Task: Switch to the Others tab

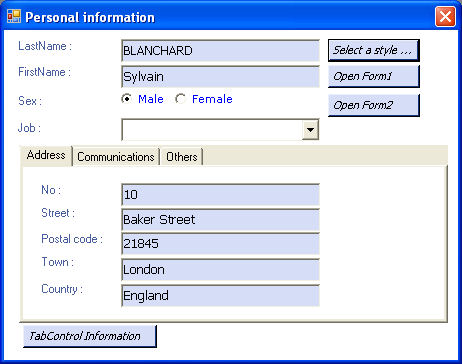Action: pyautogui.click(x=182, y=157)
